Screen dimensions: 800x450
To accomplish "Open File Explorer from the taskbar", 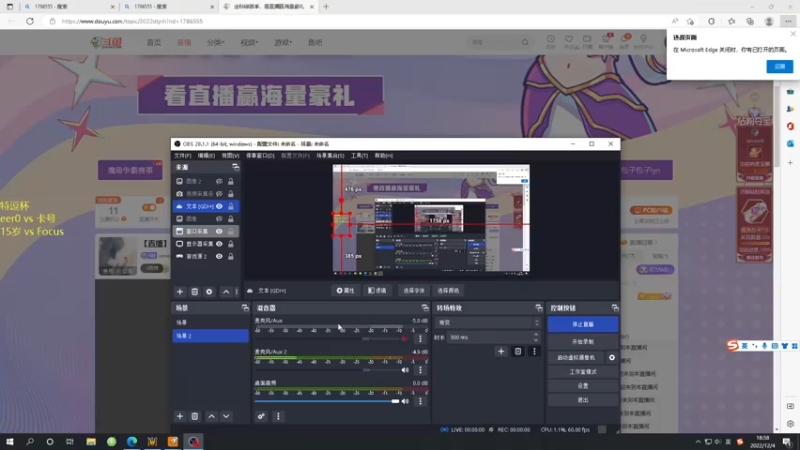I will (91, 442).
